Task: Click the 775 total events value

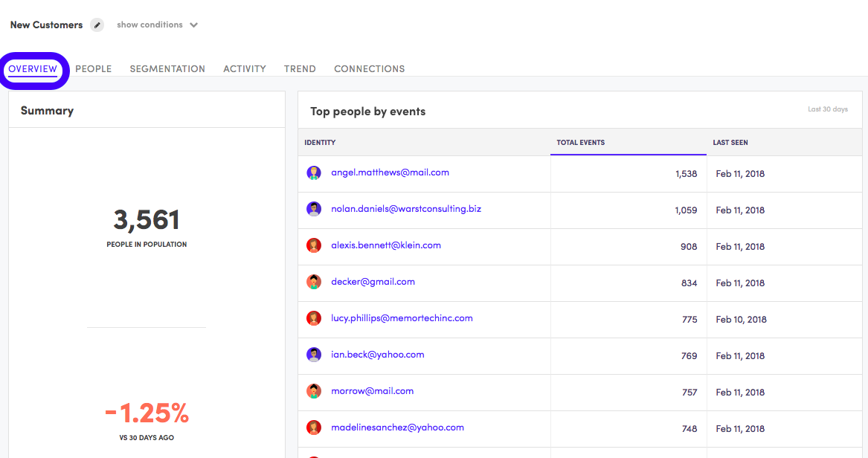Action: click(689, 320)
